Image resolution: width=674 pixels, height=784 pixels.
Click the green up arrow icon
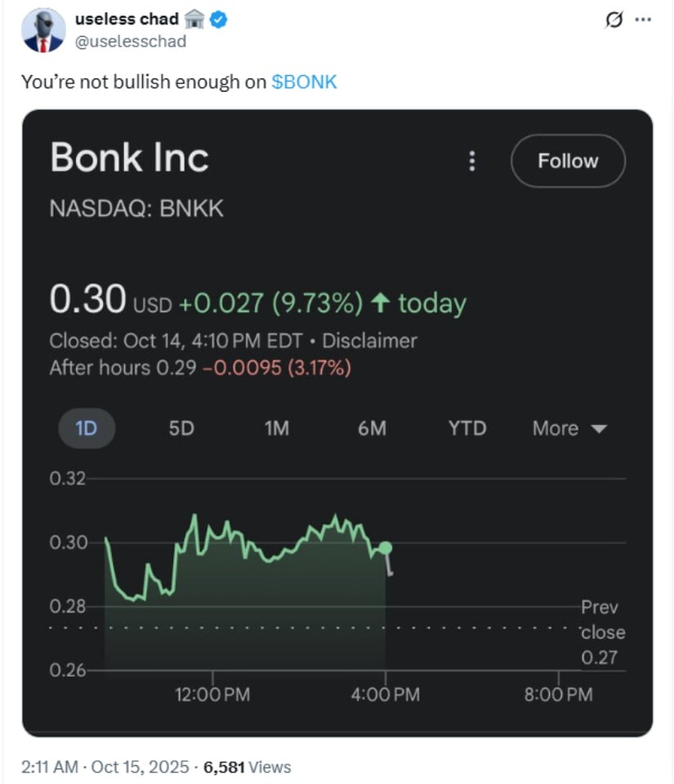(379, 303)
